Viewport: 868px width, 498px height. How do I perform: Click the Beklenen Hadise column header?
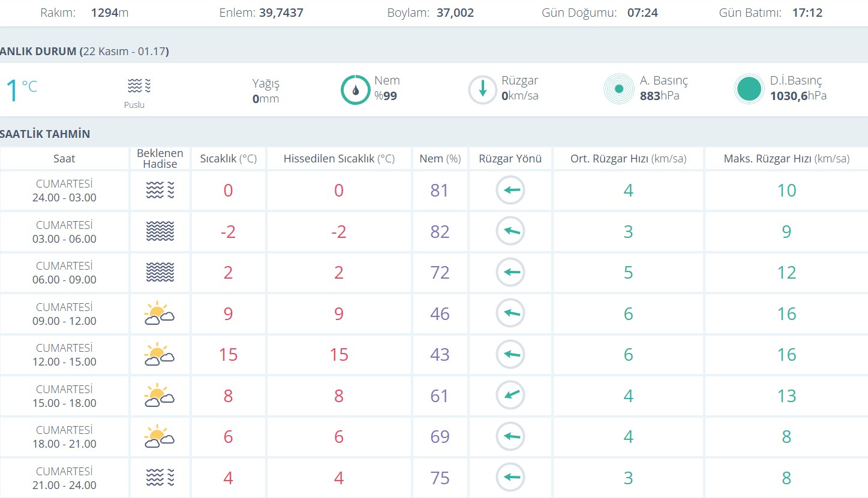tap(160, 159)
